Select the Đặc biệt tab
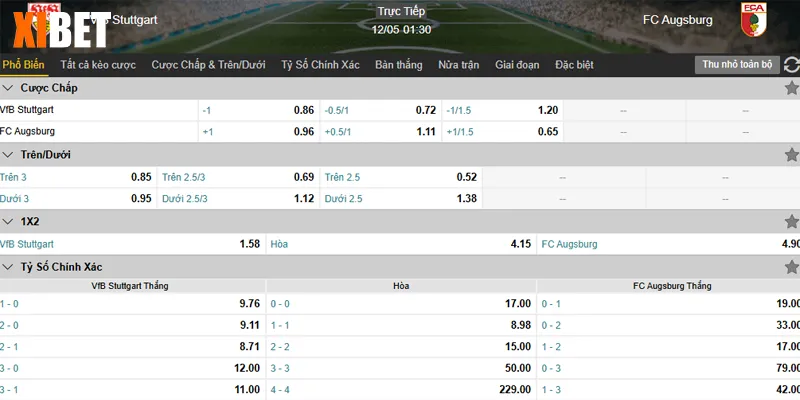Viewport: 800px width, 400px height. pyautogui.click(x=574, y=65)
